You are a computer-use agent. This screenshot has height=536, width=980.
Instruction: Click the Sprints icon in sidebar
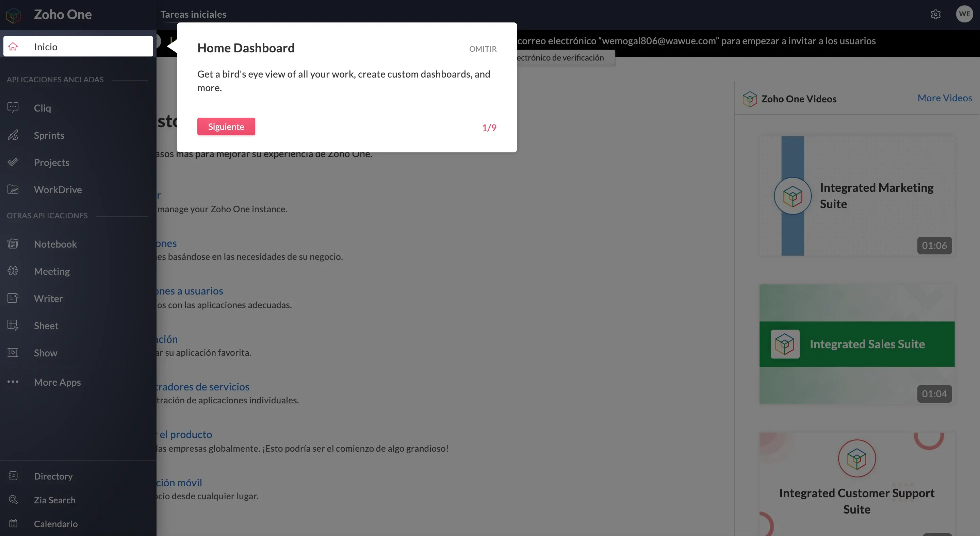tap(13, 135)
